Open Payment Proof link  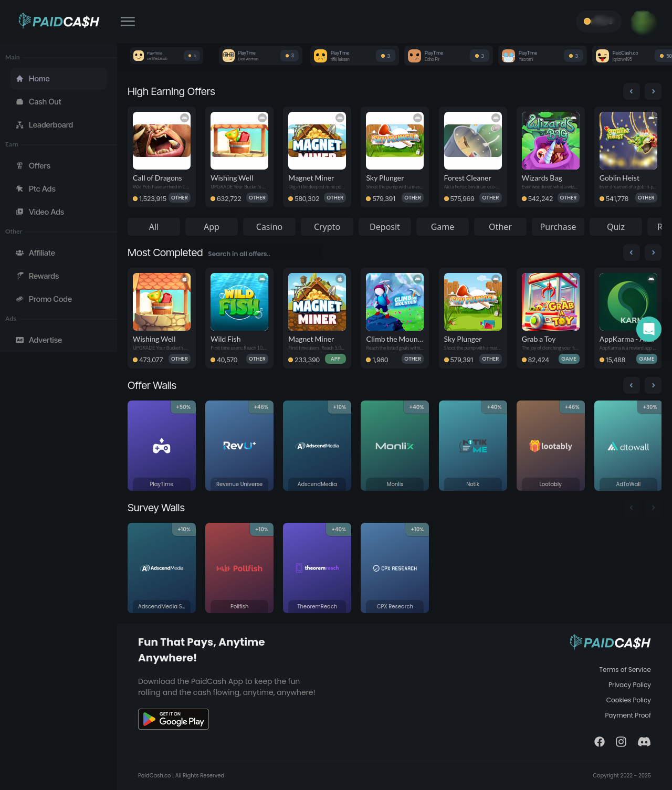628,715
